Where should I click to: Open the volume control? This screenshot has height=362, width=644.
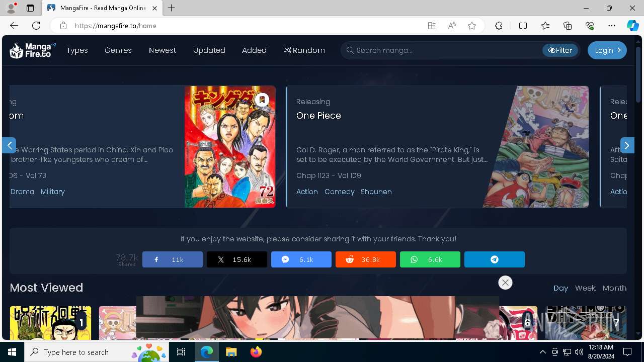(x=579, y=352)
